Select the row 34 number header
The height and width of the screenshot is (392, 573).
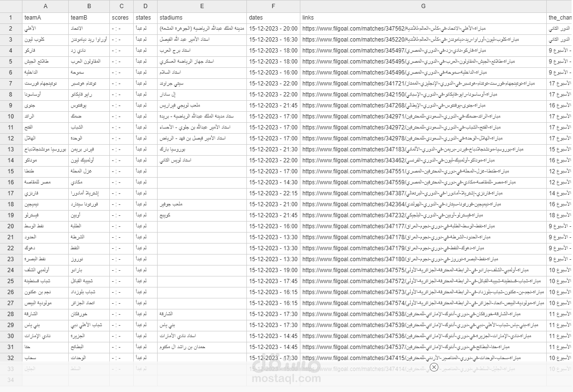tap(11, 380)
